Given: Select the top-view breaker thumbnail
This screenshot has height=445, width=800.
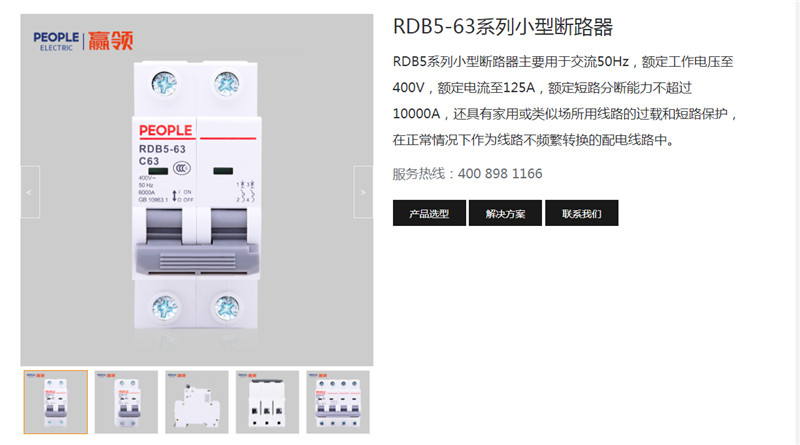Looking at the screenshot, I should point(267,402).
